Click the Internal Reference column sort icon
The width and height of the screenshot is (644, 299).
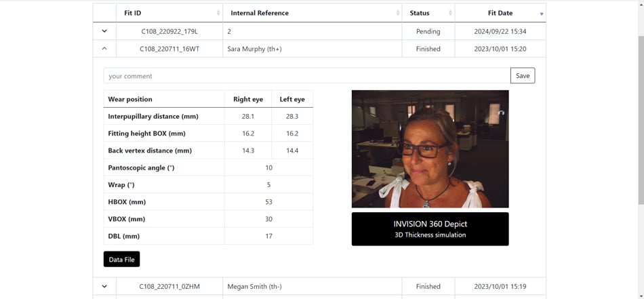pyautogui.click(x=397, y=13)
